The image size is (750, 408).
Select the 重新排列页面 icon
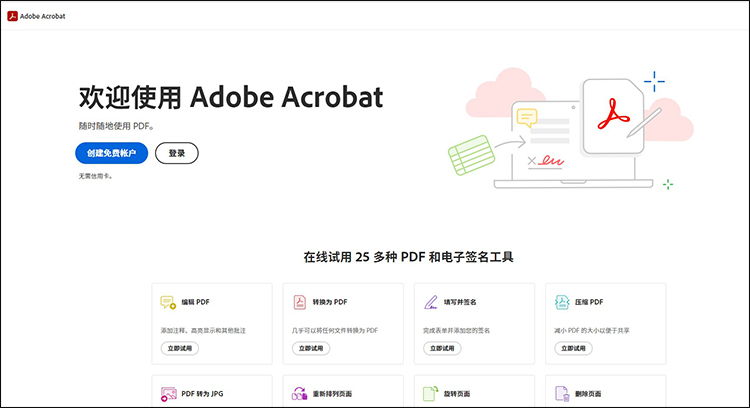299,394
